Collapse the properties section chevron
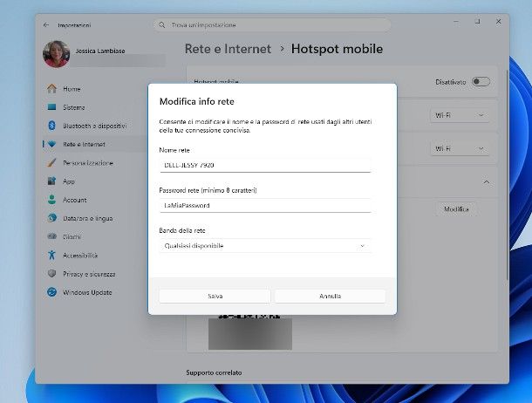Image resolution: width=532 pixels, height=403 pixels. (487, 182)
